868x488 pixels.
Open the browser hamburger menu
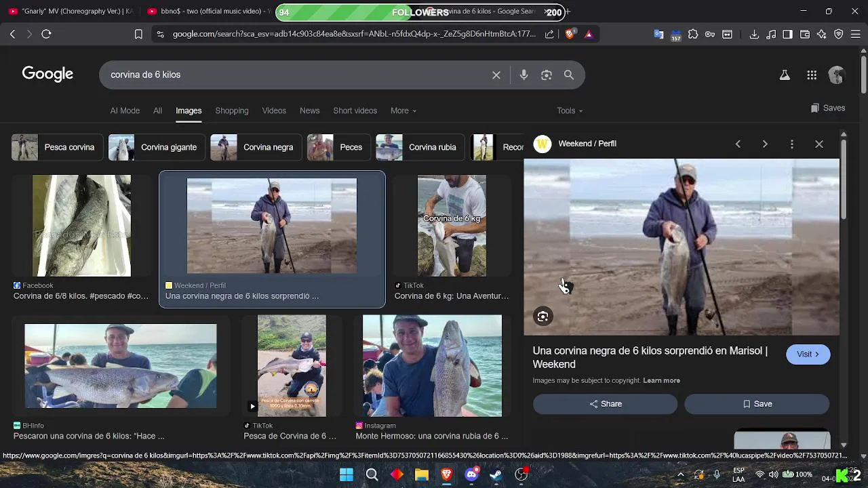coord(856,34)
